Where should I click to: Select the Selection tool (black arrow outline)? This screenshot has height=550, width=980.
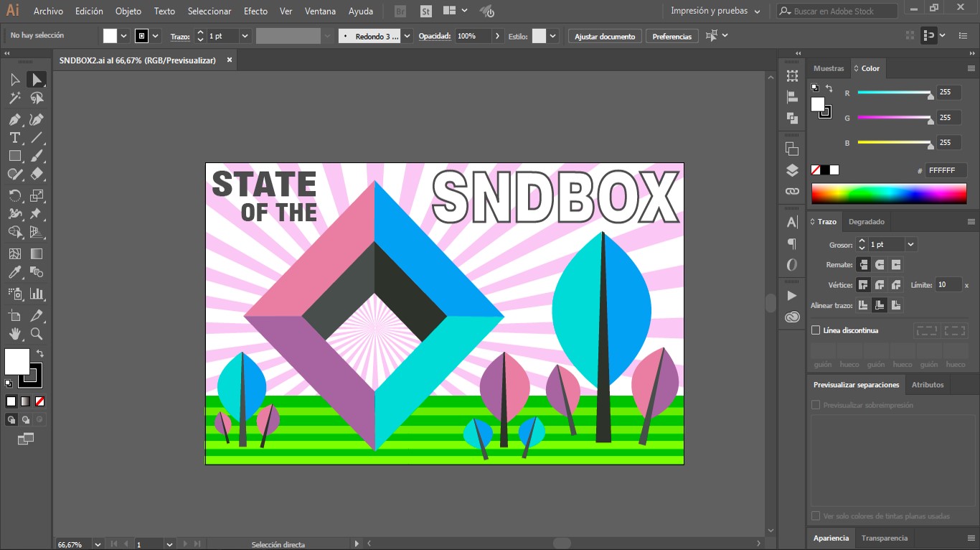pos(14,80)
